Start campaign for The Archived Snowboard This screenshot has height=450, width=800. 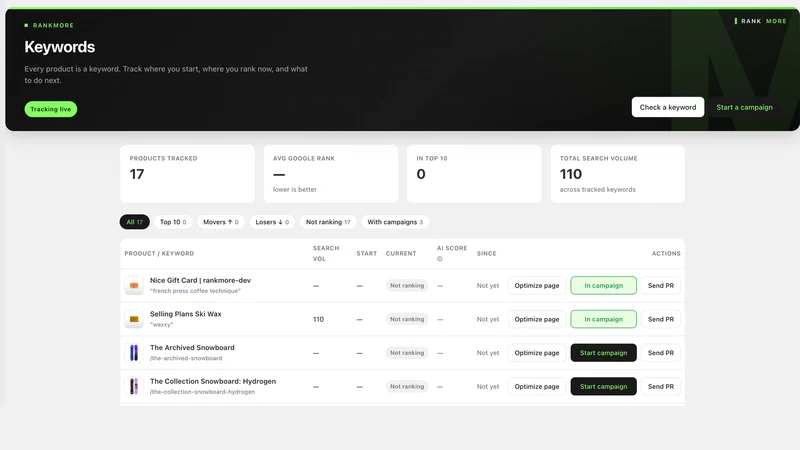[x=604, y=353]
